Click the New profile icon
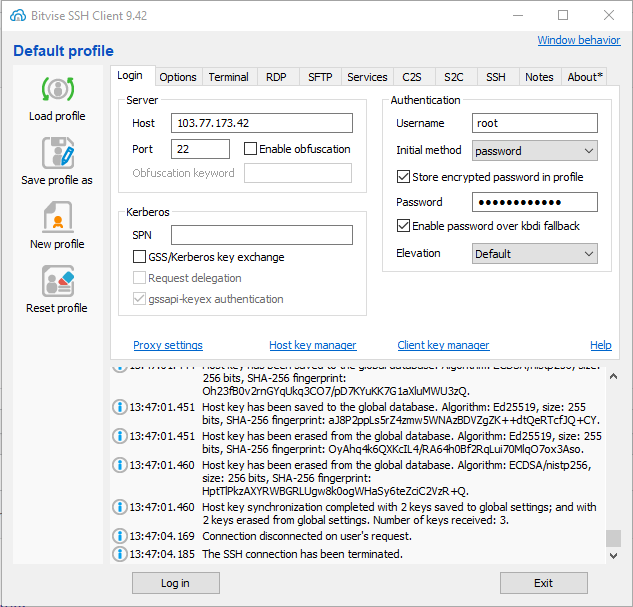 (x=58, y=217)
